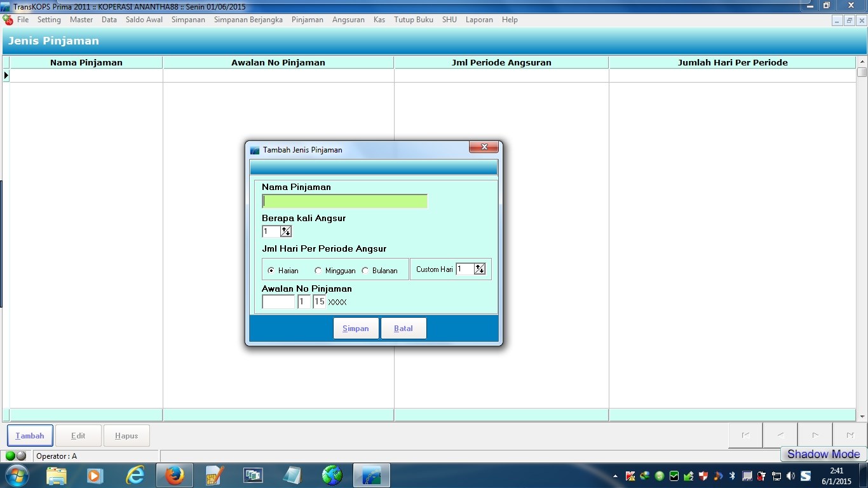
Task: Focus the Nama Pinjaman input field
Action: coord(344,201)
